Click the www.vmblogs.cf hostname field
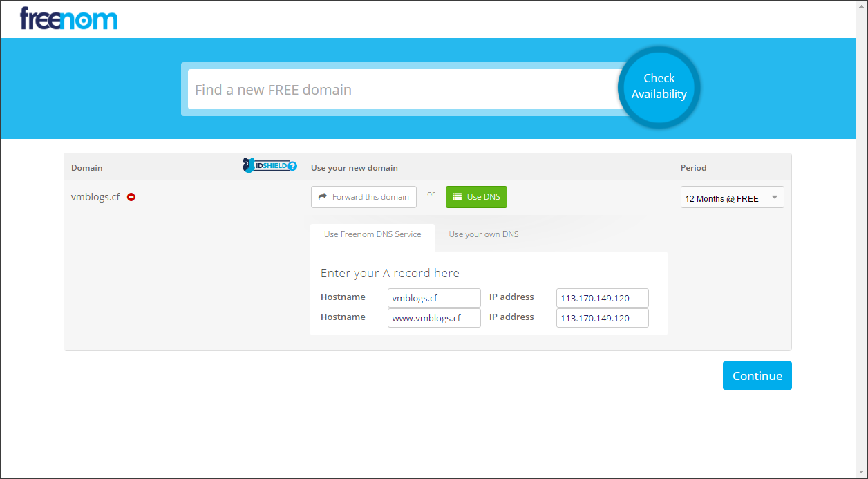The height and width of the screenshot is (479, 868). point(433,318)
